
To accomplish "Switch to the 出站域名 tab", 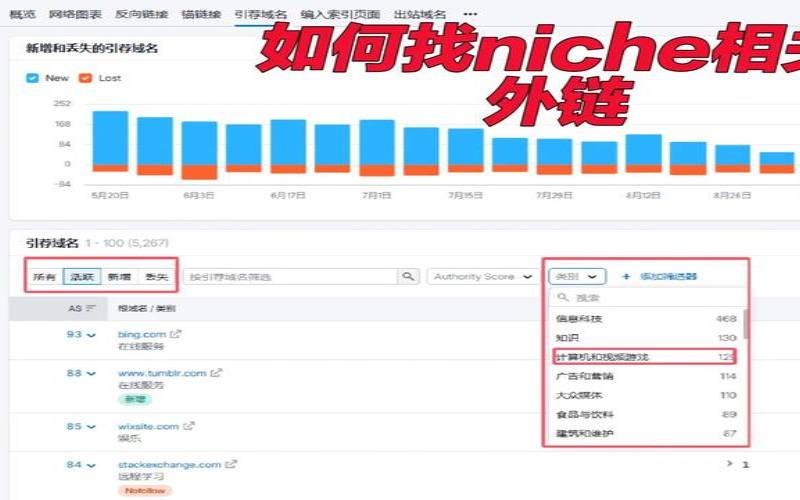I will pyautogui.click(x=420, y=14).
